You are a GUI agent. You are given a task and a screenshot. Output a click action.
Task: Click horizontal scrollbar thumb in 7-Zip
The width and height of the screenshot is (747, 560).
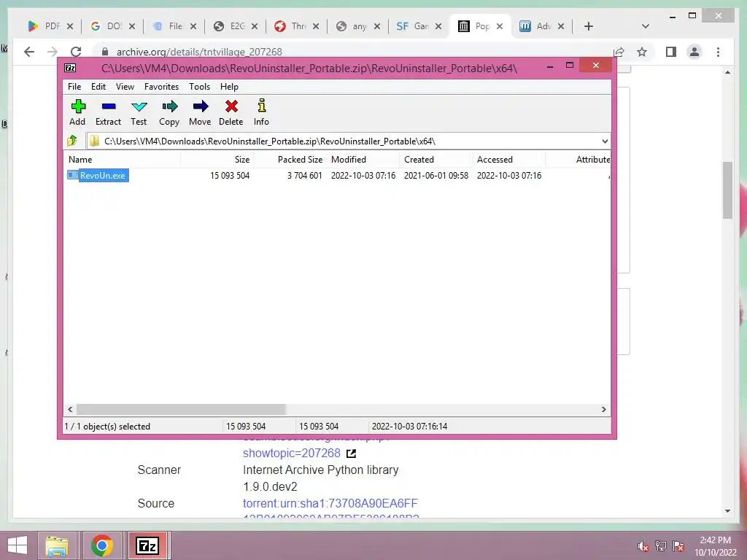[x=181, y=410]
